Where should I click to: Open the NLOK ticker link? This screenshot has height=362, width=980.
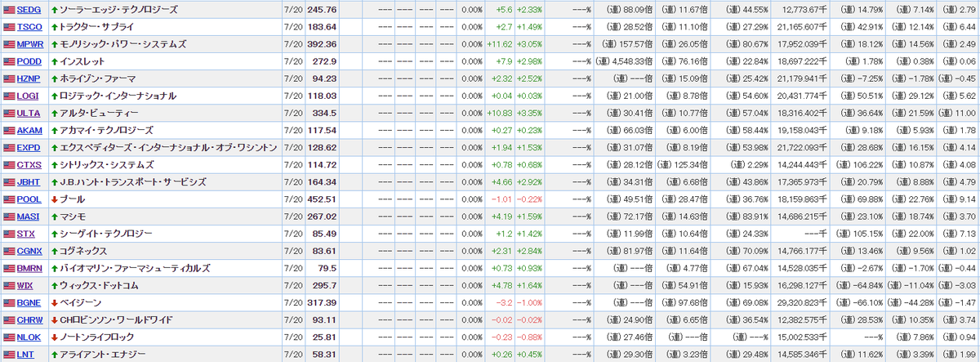[29, 337]
